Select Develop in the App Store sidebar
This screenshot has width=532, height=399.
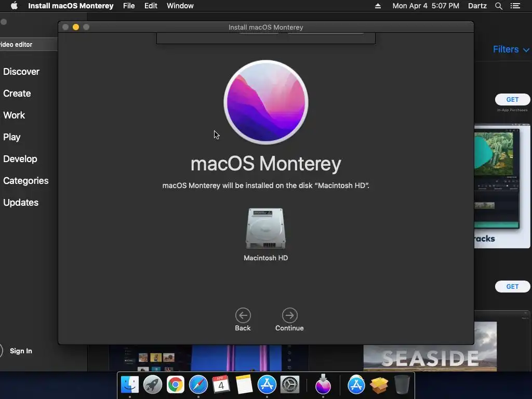[x=20, y=159]
